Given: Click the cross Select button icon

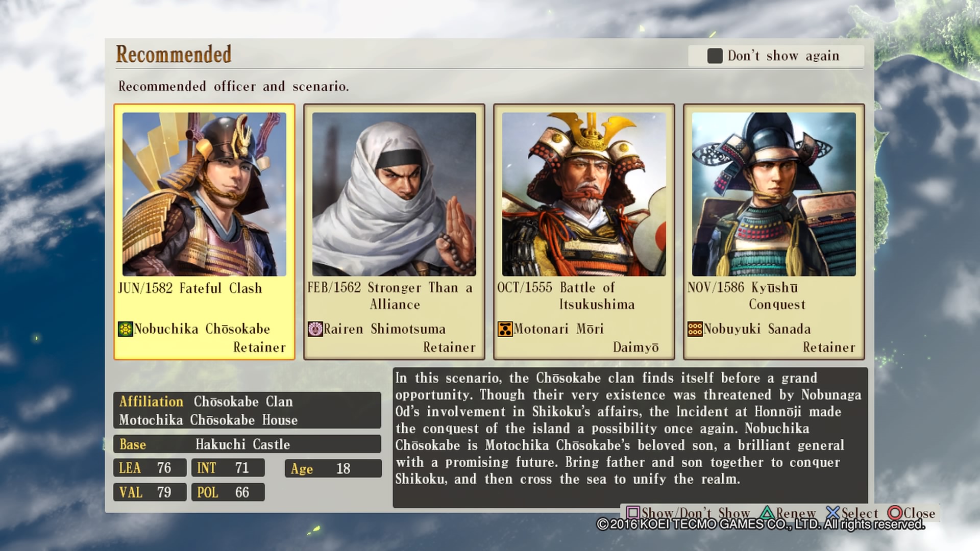Looking at the screenshot, I should point(832,513).
